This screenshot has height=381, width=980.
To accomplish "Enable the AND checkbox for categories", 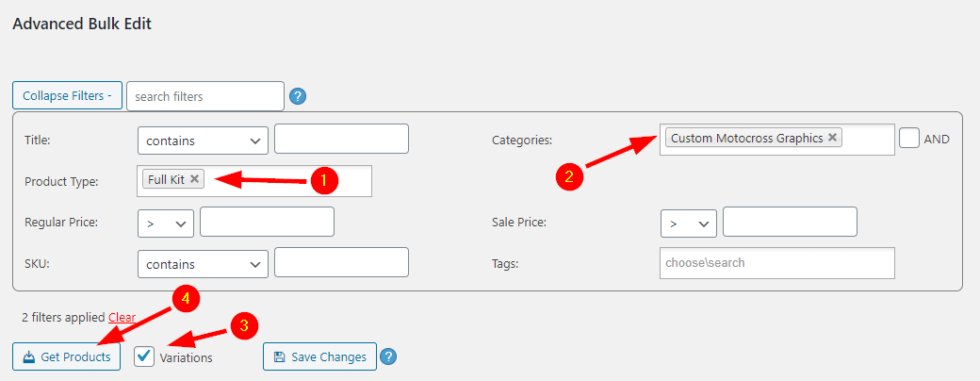I will pos(909,139).
